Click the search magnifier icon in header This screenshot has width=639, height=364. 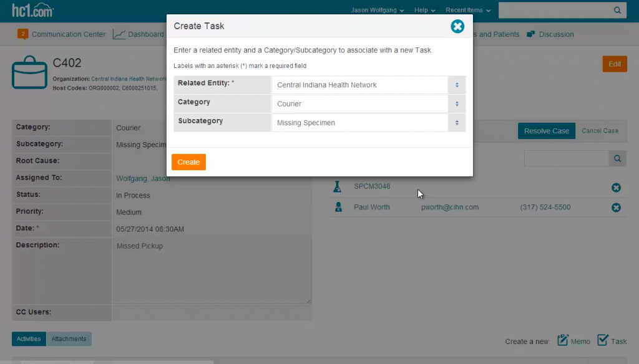617,11
